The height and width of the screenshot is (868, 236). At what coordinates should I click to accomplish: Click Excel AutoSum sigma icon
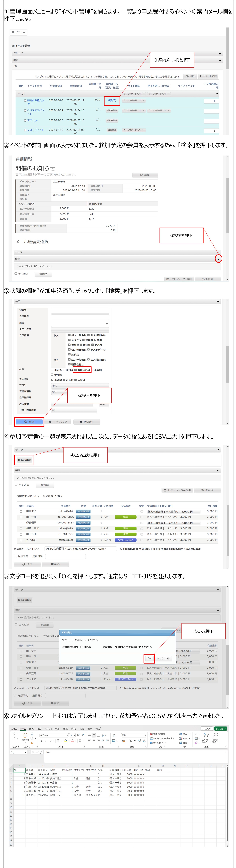click(196, 734)
